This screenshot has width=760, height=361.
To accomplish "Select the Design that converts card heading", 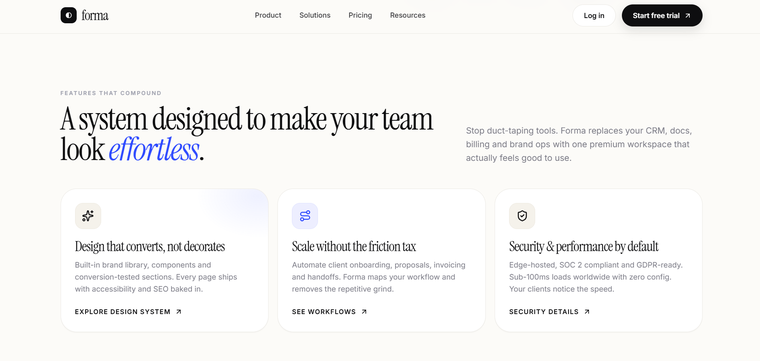I will point(150,247).
